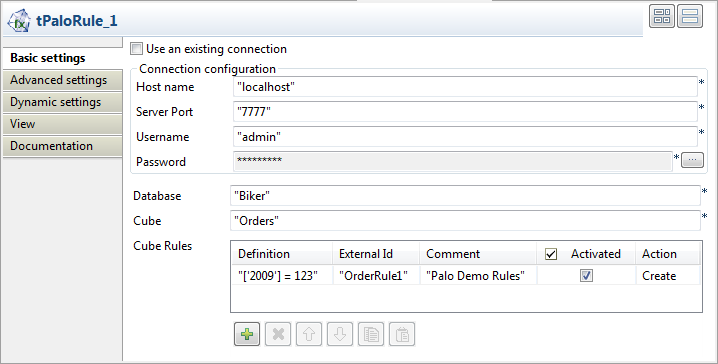This screenshot has width=718, height=364.
Task: Copy the selected cube rule rows
Action: pyautogui.click(x=371, y=334)
